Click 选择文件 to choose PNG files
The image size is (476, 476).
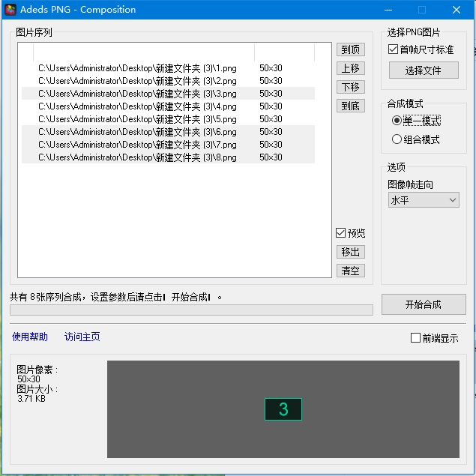(x=424, y=70)
